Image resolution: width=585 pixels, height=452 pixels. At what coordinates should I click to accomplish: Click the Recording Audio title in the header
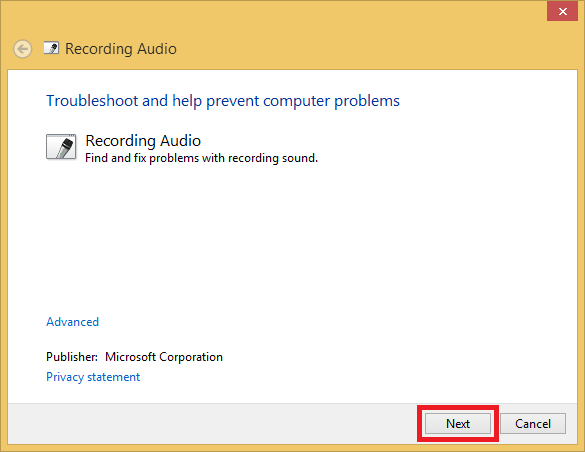(x=121, y=49)
